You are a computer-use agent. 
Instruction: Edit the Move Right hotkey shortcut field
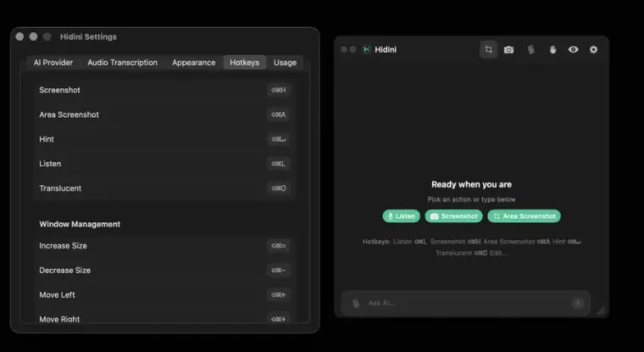pos(279,319)
